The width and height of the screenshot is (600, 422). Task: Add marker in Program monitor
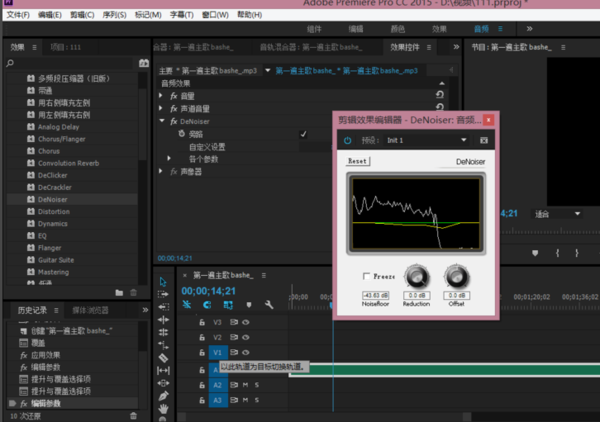[x=535, y=253]
